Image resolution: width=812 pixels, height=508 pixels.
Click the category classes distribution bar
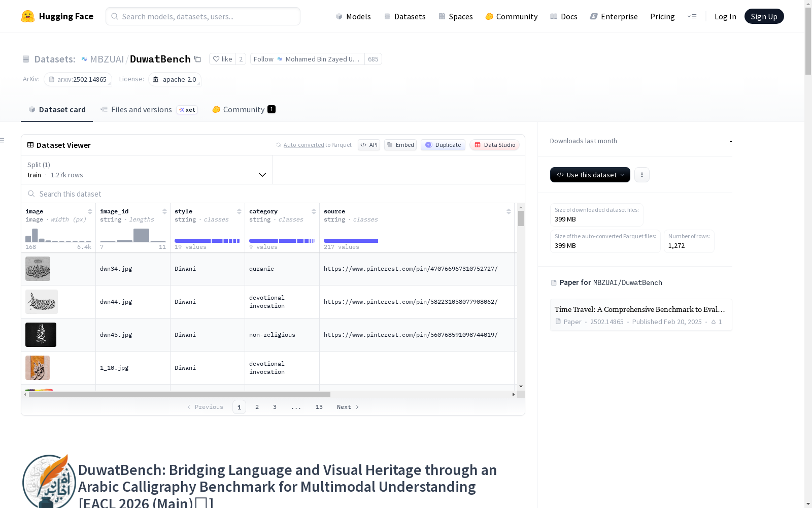[282, 241]
